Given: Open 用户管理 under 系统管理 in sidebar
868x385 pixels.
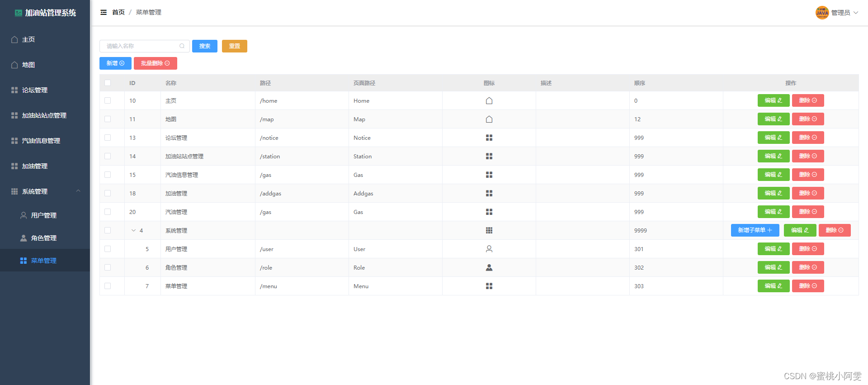Looking at the screenshot, I should tap(45, 216).
